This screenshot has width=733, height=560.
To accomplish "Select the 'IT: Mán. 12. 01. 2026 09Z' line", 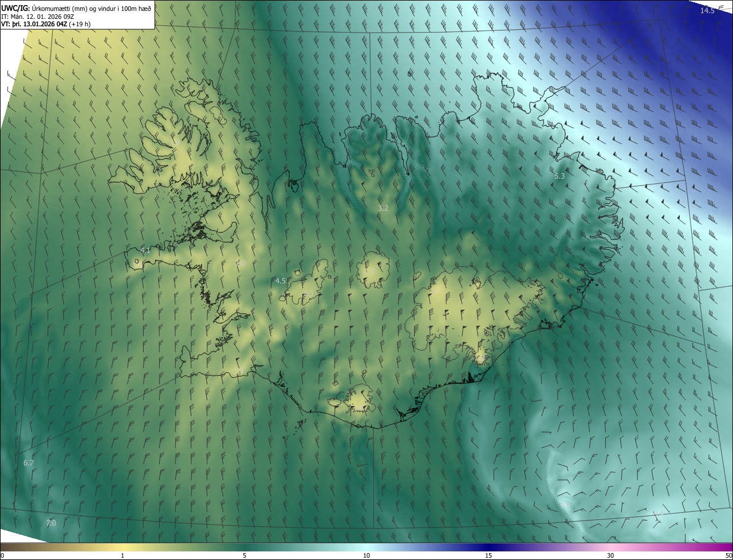I will 37,17.
